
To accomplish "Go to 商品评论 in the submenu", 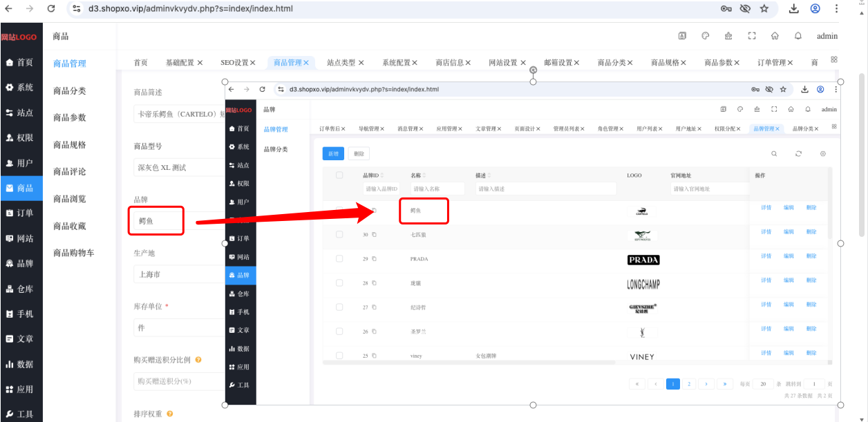I will [x=70, y=171].
